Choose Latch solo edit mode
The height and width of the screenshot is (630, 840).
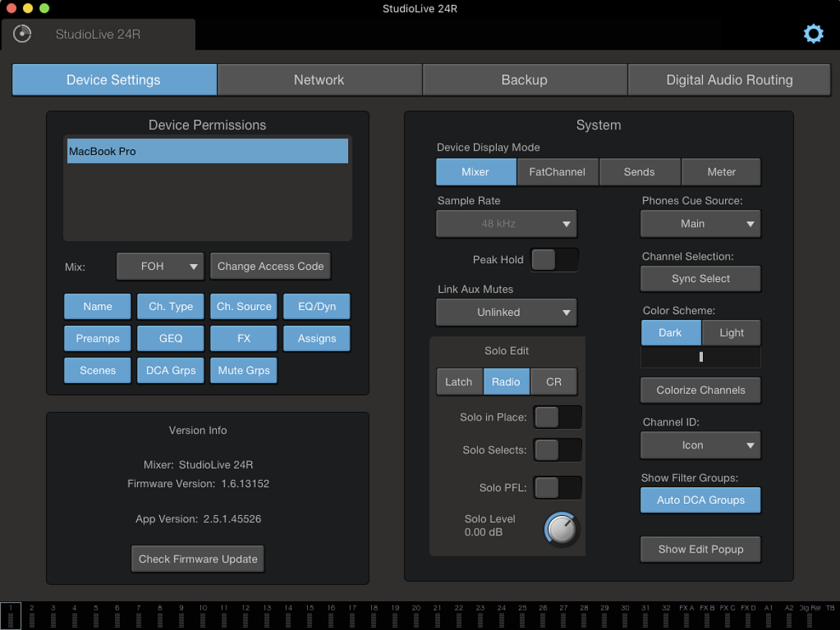pos(459,382)
